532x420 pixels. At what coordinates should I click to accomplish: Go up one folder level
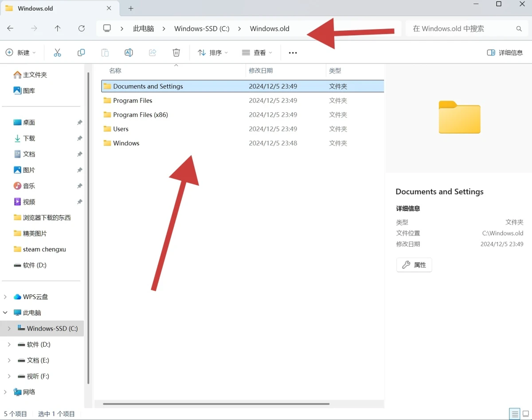(x=58, y=28)
